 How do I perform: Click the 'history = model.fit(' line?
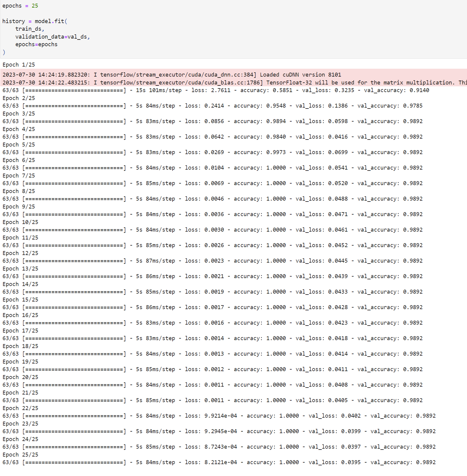(35, 21)
